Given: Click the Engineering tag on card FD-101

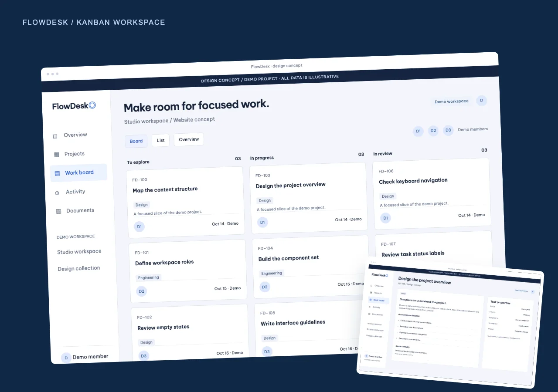Looking at the screenshot, I should [149, 277].
